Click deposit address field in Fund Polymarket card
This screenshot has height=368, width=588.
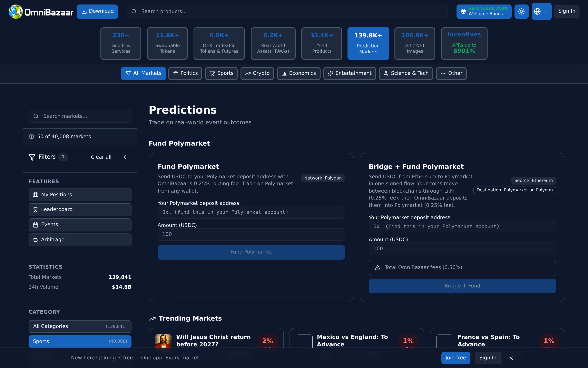(251, 212)
